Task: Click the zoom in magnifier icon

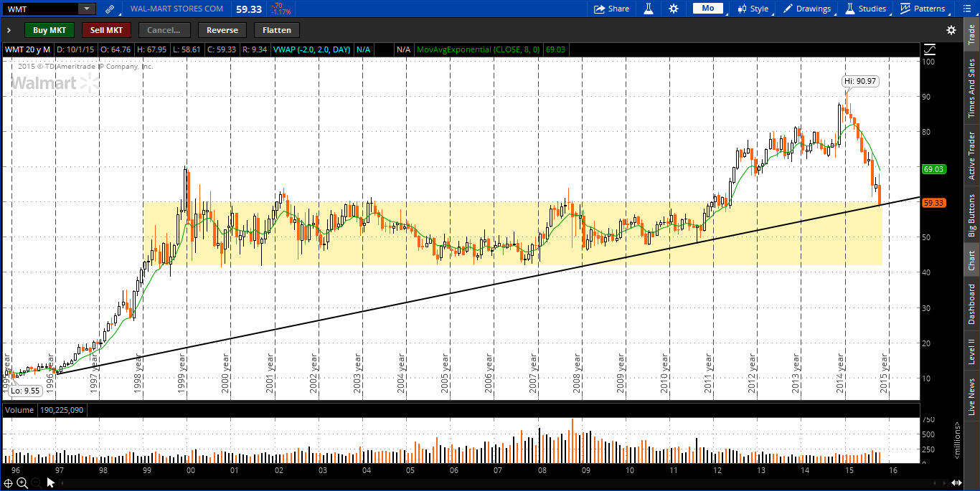Action: click(x=22, y=482)
